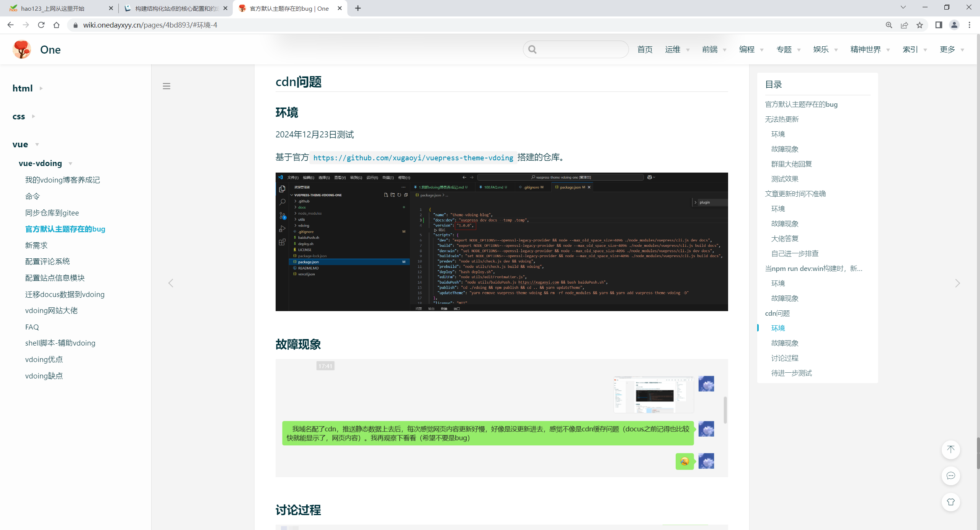
Task: Toggle the browser side panel icon
Action: click(x=939, y=25)
